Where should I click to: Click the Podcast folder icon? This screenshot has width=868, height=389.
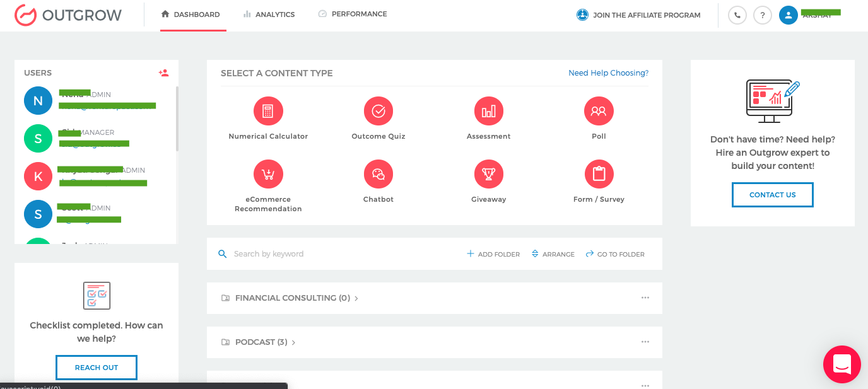tap(225, 342)
